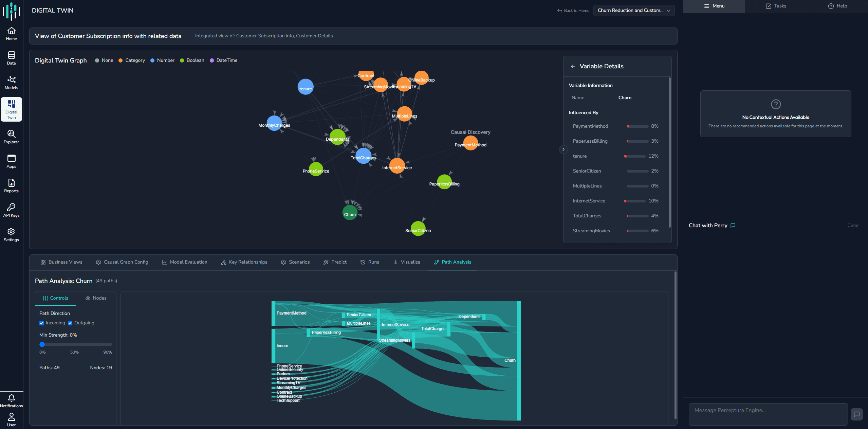Toggle the Incoming path direction checkbox
Viewport: 868px width, 429px height.
pyautogui.click(x=41, y=323)
